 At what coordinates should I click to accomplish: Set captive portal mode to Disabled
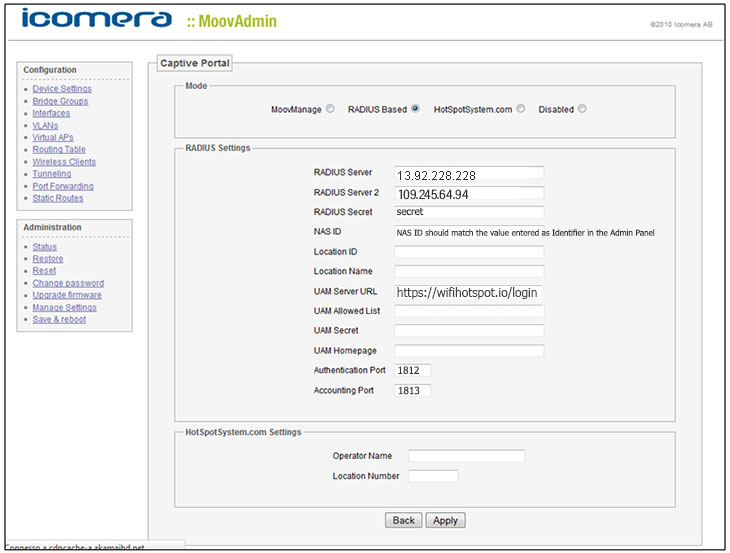click(x=582, y=109)
